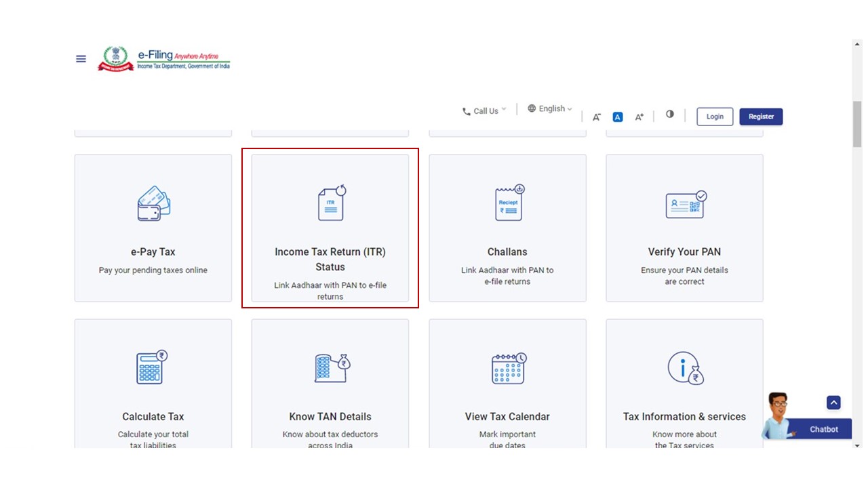
Task: Click the Login button
Action: point(714,116)
